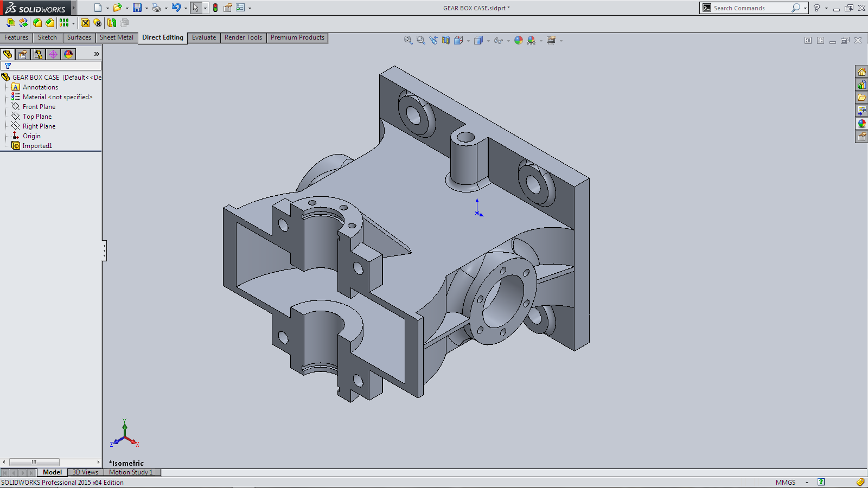Viewport: 868px width, 488px height.
Task: Open the DisplayManager color sphere tab
Action: tap(68, 54)
